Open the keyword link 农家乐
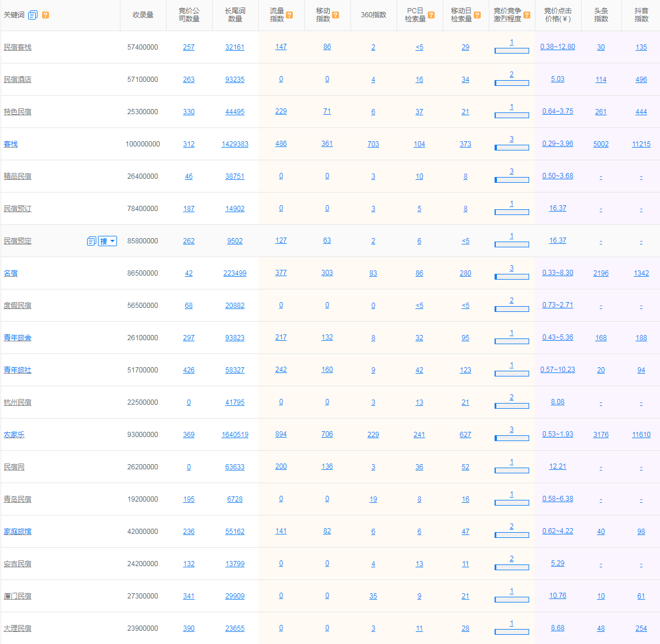This screenshot has height=644, width=660. tap(14, 435)
